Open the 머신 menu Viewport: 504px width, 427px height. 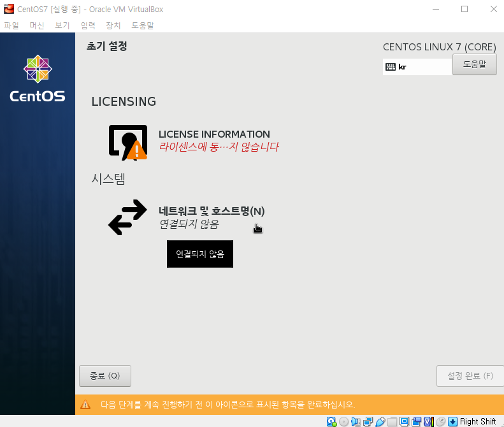tap(37, 25)
